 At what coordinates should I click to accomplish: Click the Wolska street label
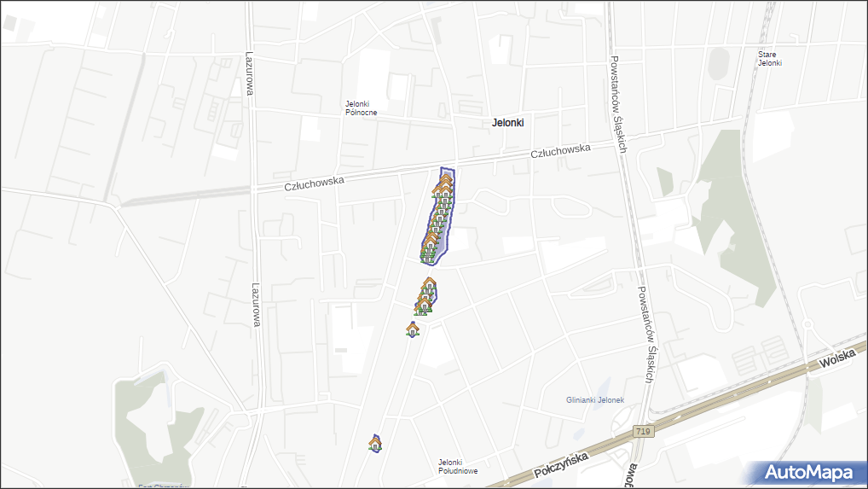coord(837,359)
